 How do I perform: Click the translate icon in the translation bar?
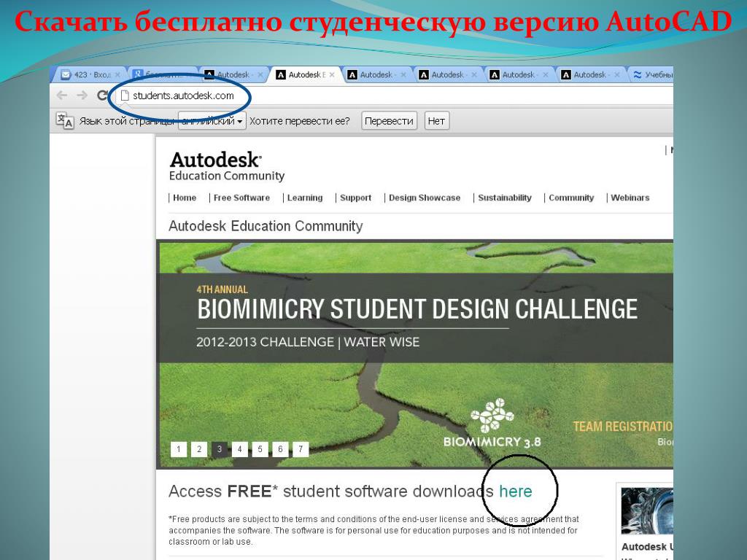(x=65, y=120)
